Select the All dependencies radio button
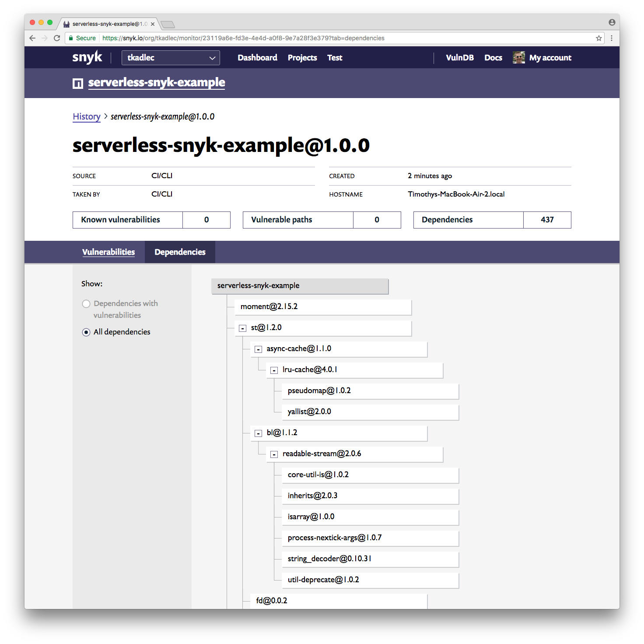Screen dimensions: 644x644 86,332
